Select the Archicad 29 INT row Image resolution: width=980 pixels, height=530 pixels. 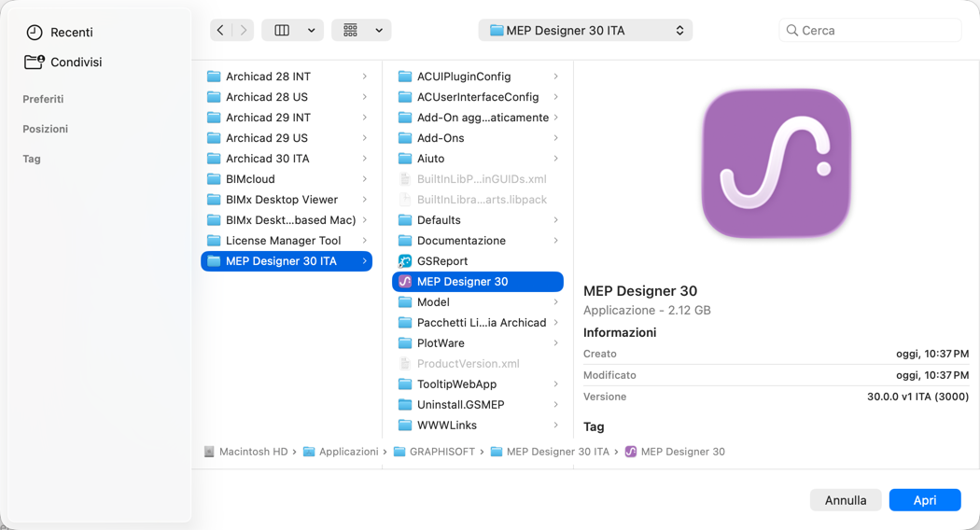[x=287, y=118]
